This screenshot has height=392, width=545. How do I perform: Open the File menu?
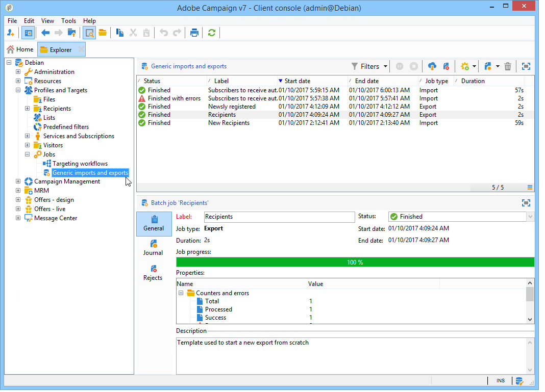point(12,21)
